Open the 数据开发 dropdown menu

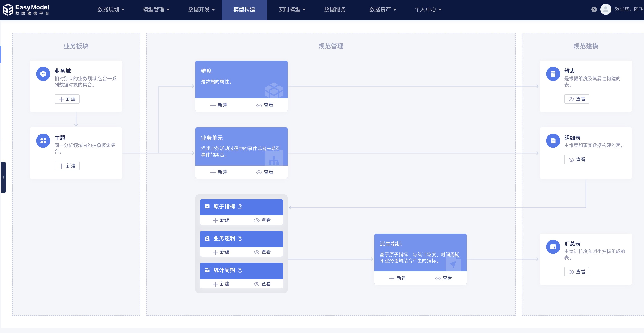(201, 10)
